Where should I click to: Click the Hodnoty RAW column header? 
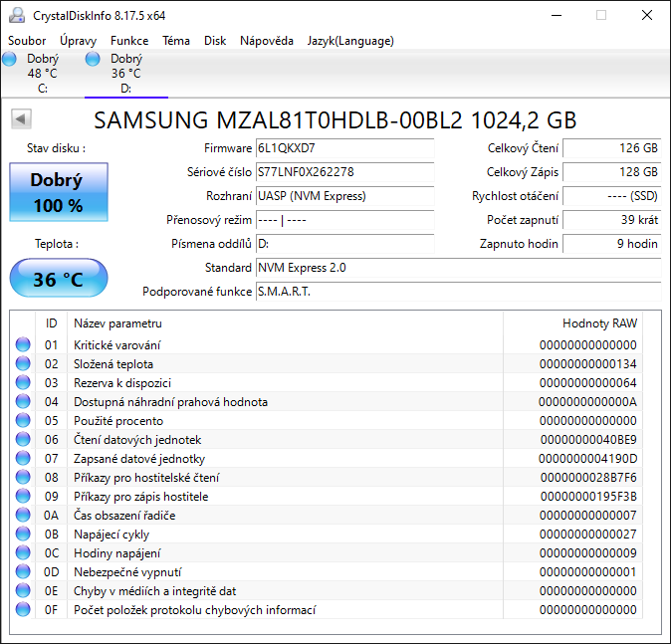pyautogui.click(x=573, y=323)
